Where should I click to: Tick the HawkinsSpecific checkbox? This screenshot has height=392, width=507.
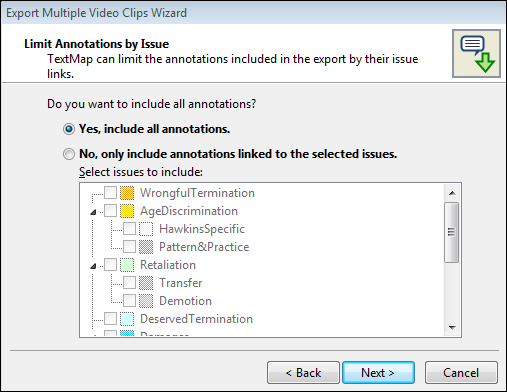[x=129, y=229]
